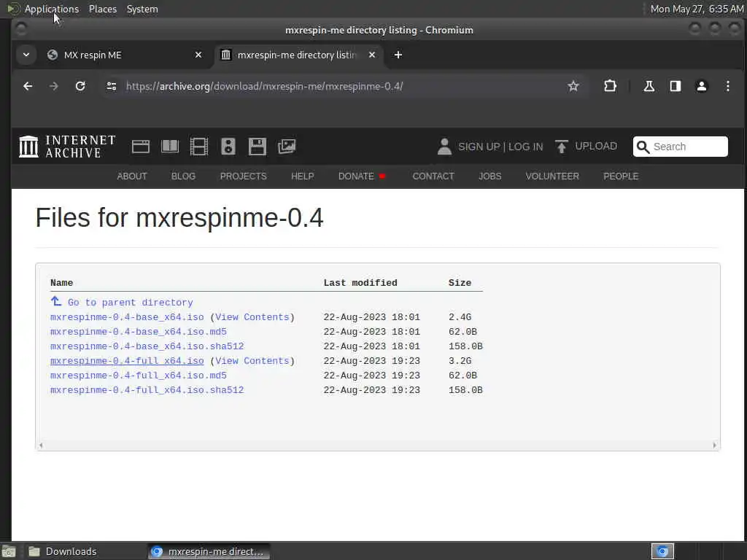Open the site information icon in the address bar
This screenshot has width=747, height=560.
coord(112,86)
